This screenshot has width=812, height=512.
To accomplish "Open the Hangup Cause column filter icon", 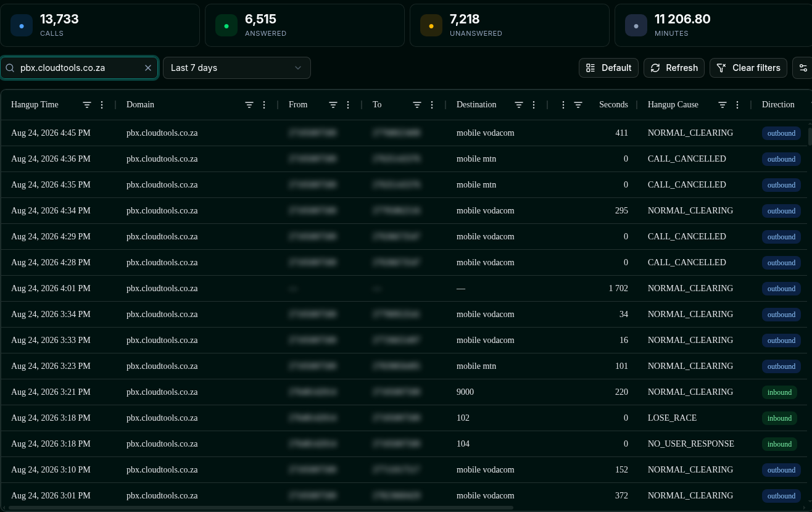I will (723, 105).
